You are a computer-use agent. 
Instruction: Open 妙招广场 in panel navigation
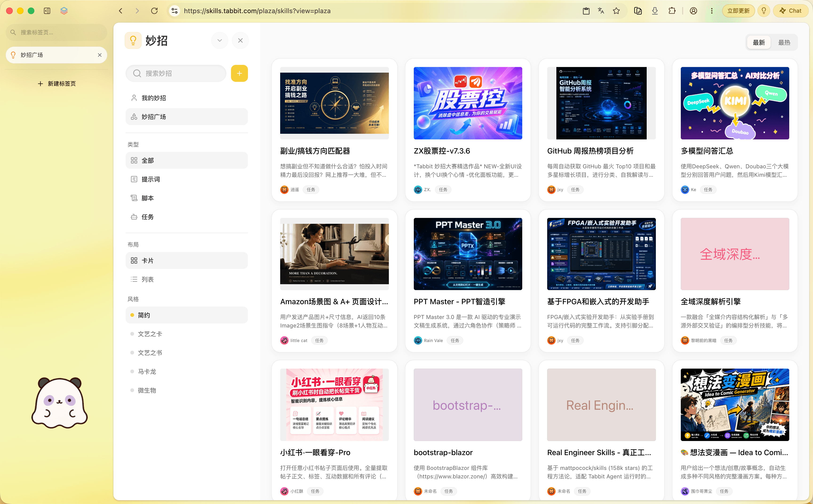[186, 117]
